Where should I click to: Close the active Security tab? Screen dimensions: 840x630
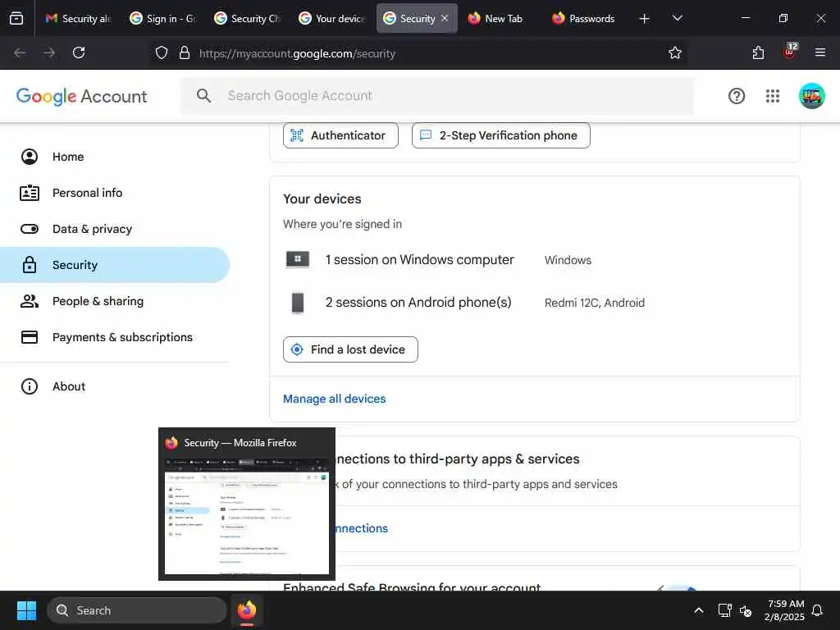point(445,18)
